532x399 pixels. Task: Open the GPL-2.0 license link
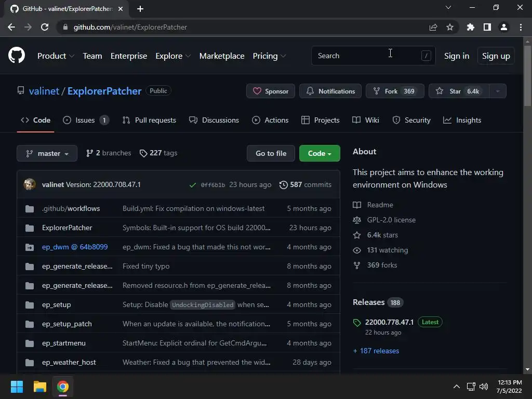(x=384, y=220)
